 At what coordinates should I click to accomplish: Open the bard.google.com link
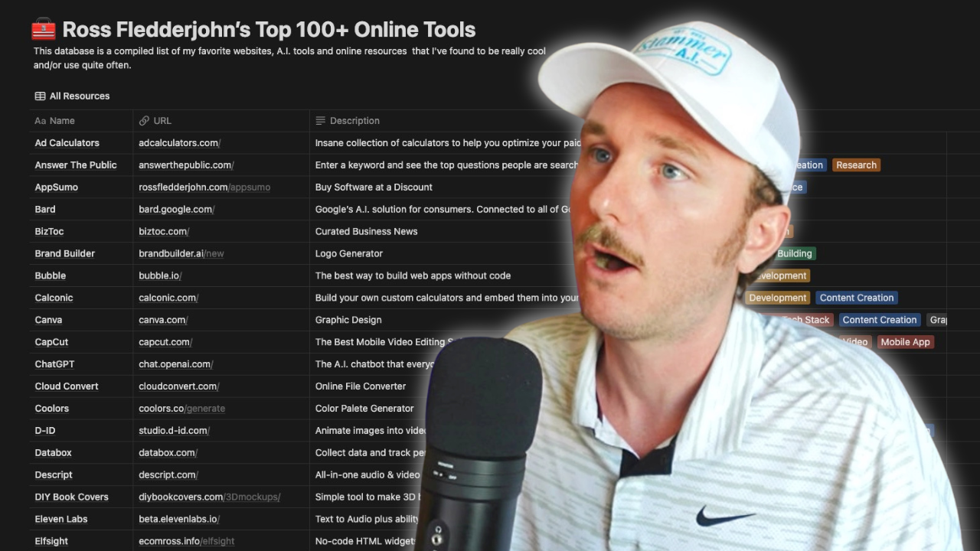pyautogui.click(x=176, y=209)
